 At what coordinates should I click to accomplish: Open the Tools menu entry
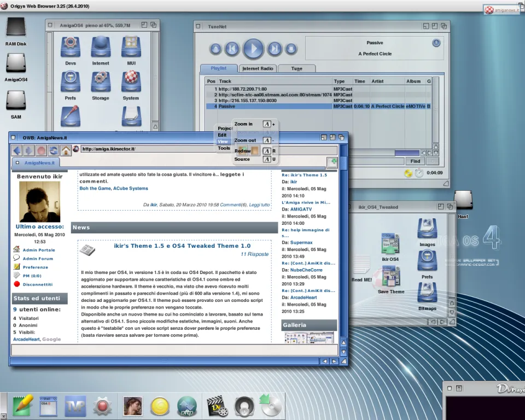pos(224,148)
